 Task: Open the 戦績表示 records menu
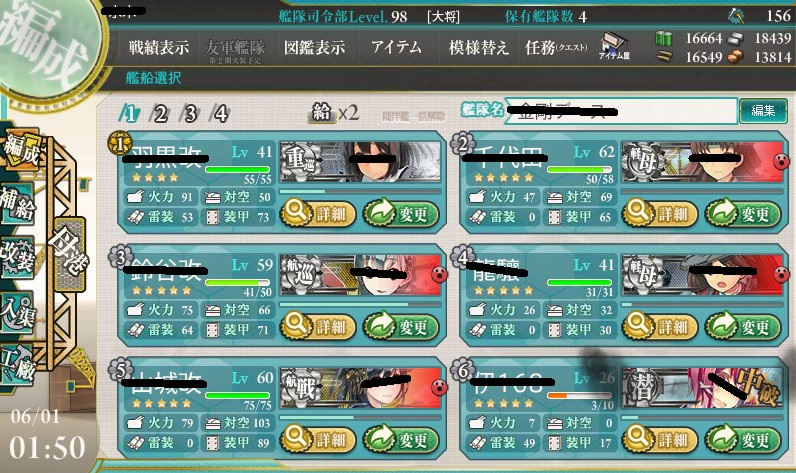(158, 48)
